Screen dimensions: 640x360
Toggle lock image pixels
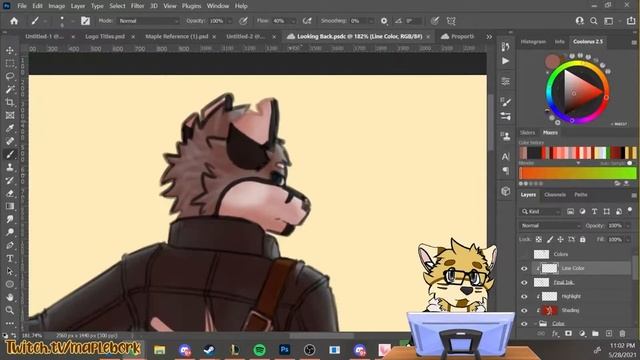tap(550, 240)
